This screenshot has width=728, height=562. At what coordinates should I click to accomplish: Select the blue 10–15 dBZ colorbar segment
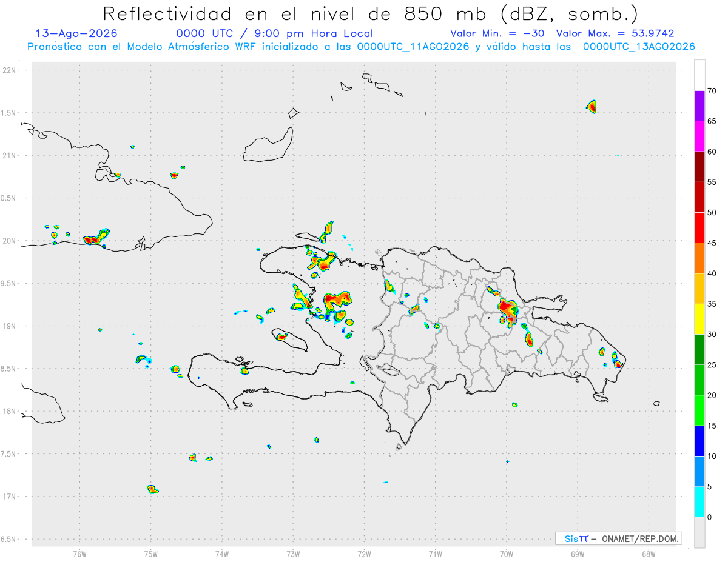(699, 441)
